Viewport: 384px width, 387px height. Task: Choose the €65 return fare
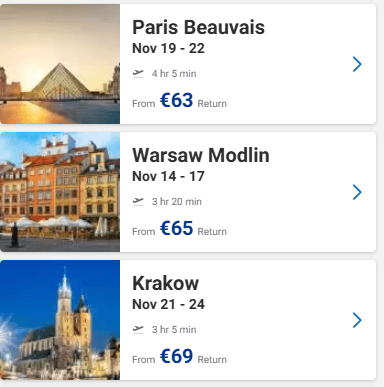tap(176, 228)
